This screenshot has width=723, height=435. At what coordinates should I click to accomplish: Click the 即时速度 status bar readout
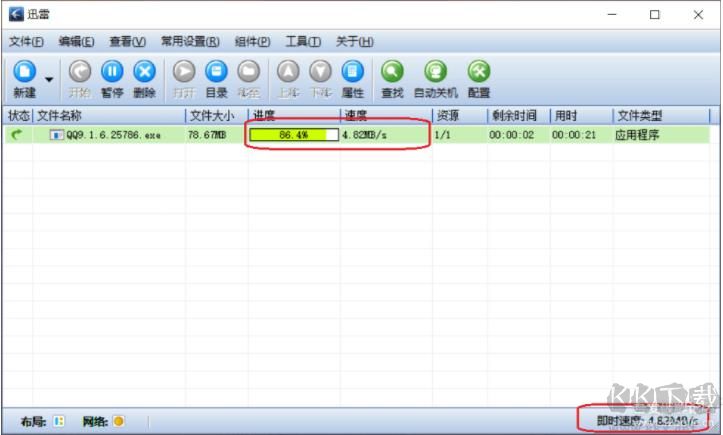coord(648,421)
